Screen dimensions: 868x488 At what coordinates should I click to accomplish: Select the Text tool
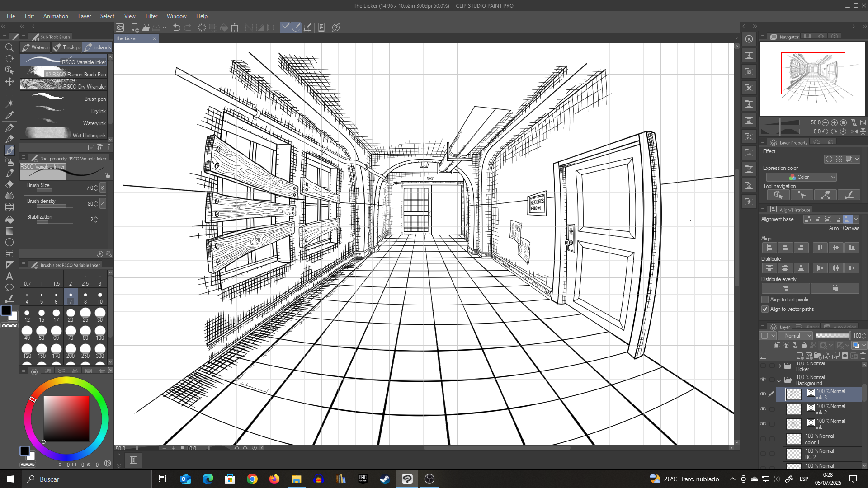9,276
